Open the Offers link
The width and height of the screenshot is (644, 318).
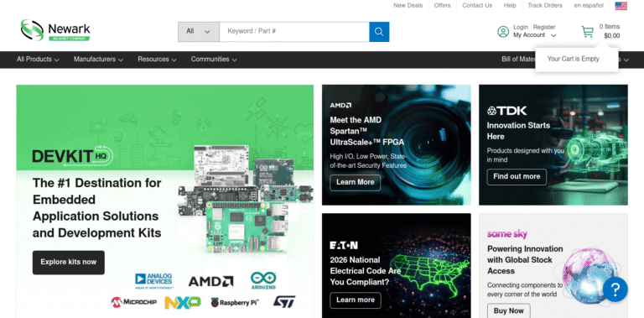pos(443,5)
